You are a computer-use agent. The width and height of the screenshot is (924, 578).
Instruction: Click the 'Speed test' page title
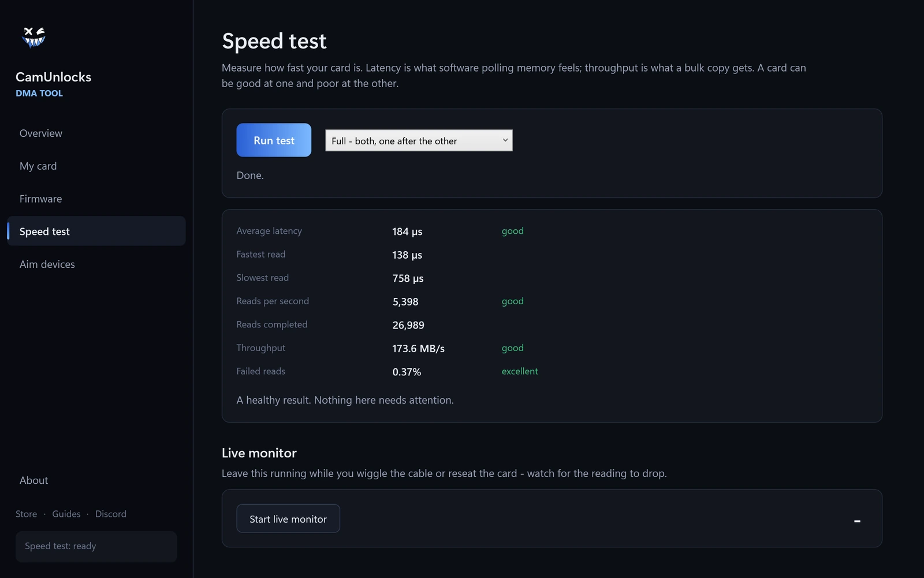[x=274, y=41]
